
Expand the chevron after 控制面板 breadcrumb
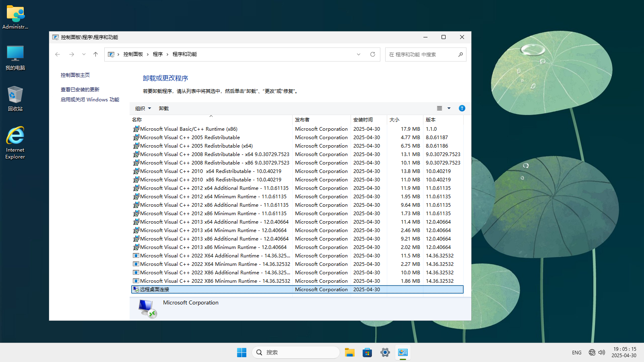coord(148,54)
